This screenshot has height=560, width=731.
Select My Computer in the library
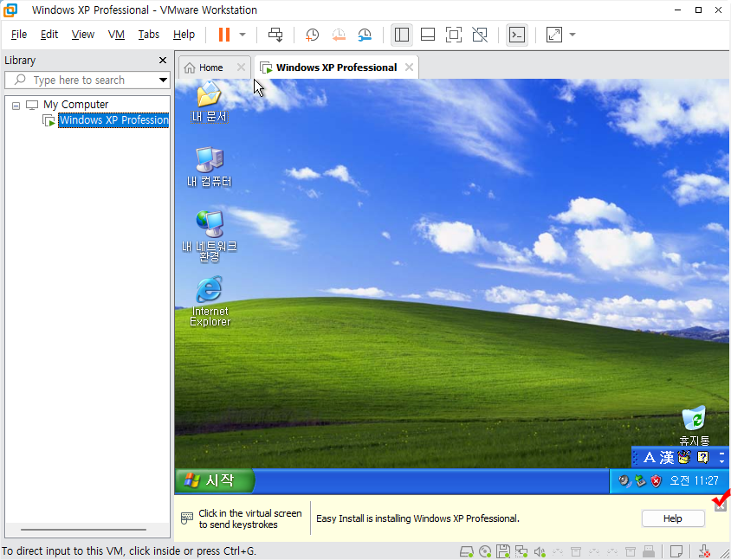click(x=75, y=105)
